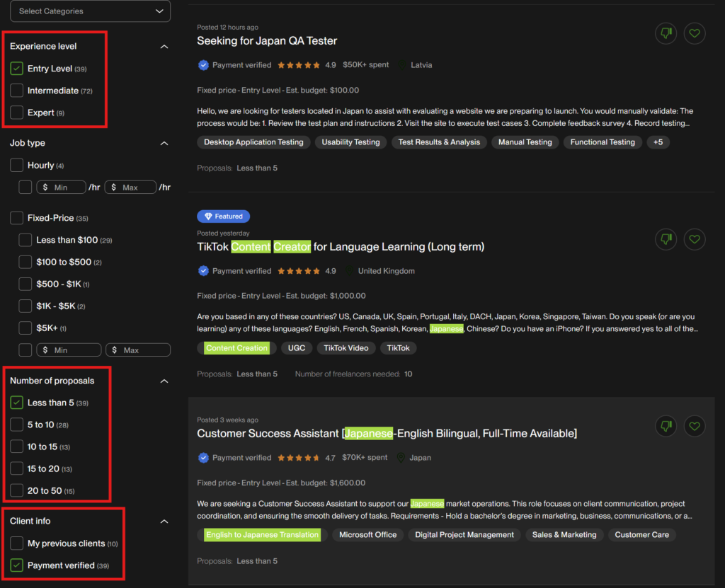
Task: Click Japan location pin icon
Action: (x=401, y=458)
